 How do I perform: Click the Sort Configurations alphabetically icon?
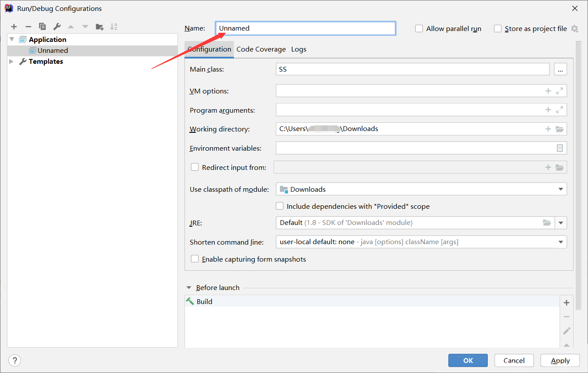tap(114, 27)
